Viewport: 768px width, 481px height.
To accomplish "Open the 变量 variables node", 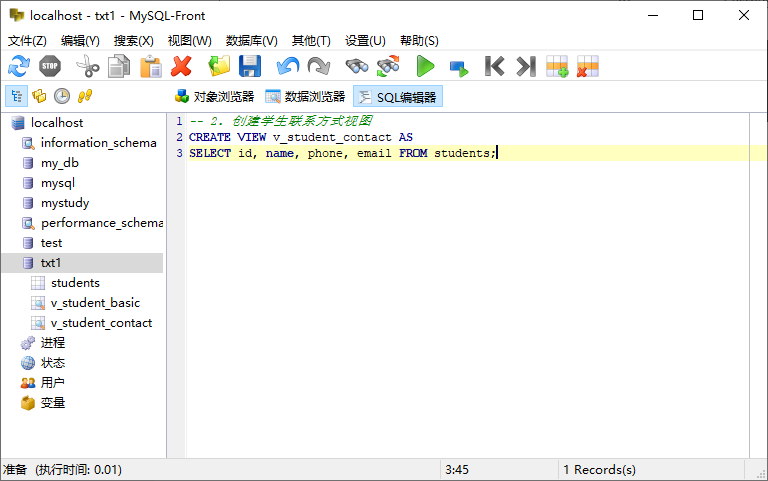I will click(x=52, y=403).
